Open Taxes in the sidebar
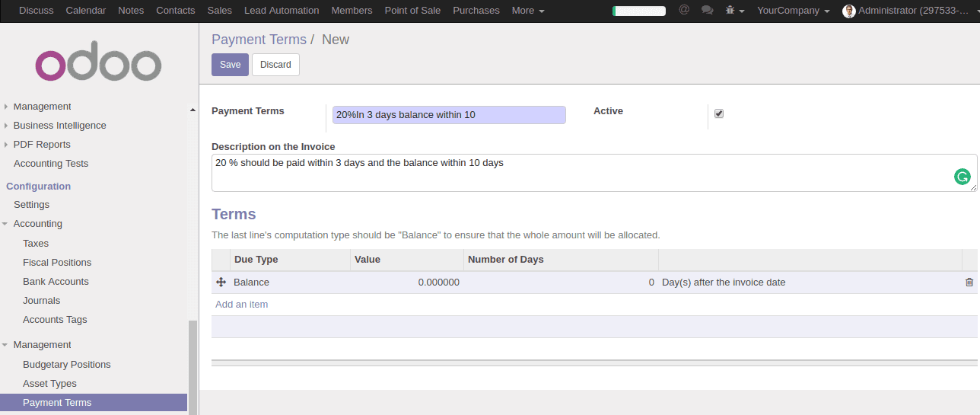This screenshot has width=980, height=415. [36, 244]
